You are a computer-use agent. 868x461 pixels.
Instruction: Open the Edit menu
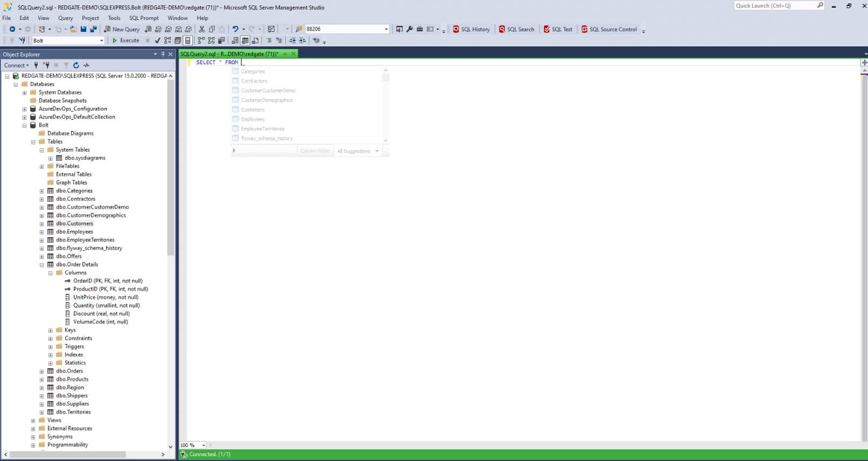click(24, 18)
